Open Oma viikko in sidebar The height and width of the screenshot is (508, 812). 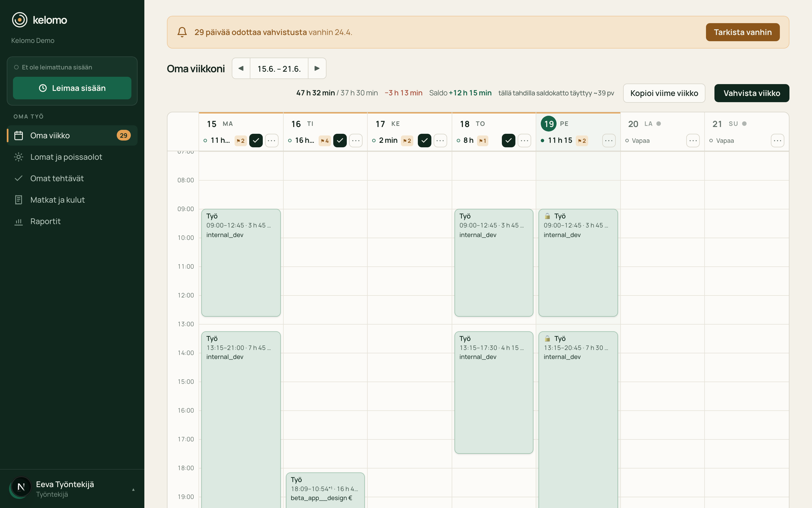pyautogui.click(x=72, y=135)
